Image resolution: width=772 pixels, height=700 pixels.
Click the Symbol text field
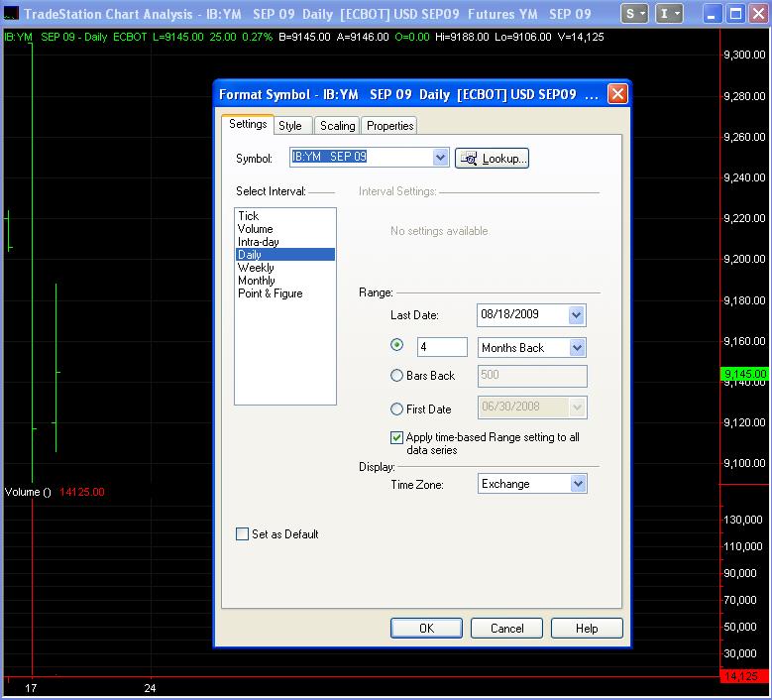coord(362,157)
